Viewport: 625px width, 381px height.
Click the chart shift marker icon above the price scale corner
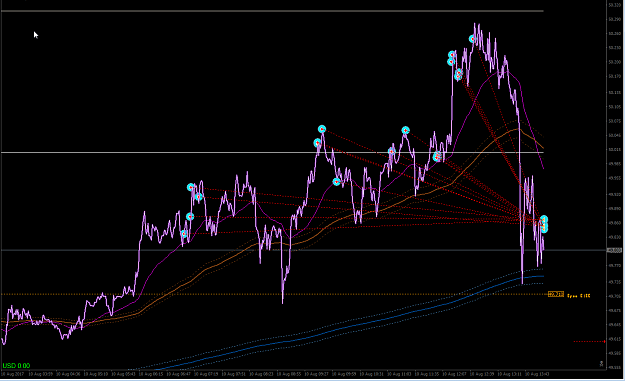coord(601,363)
